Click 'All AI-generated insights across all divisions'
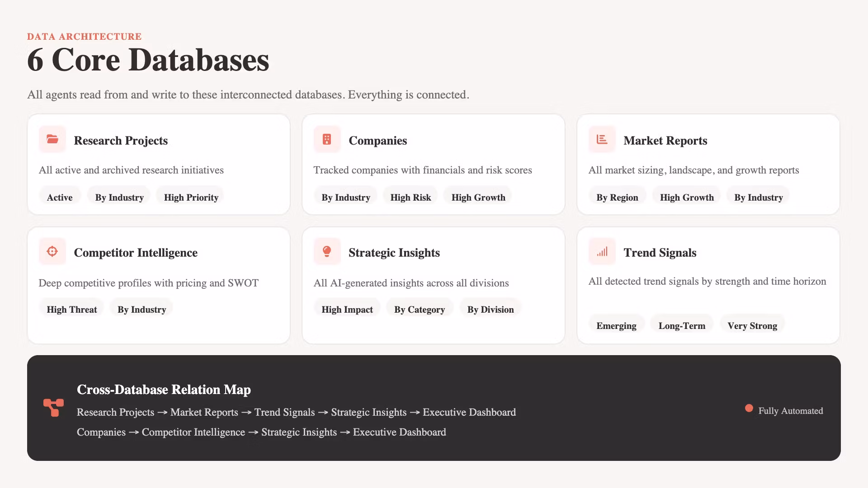This screenshot has width=868, height=488. (x=411, y=283)
